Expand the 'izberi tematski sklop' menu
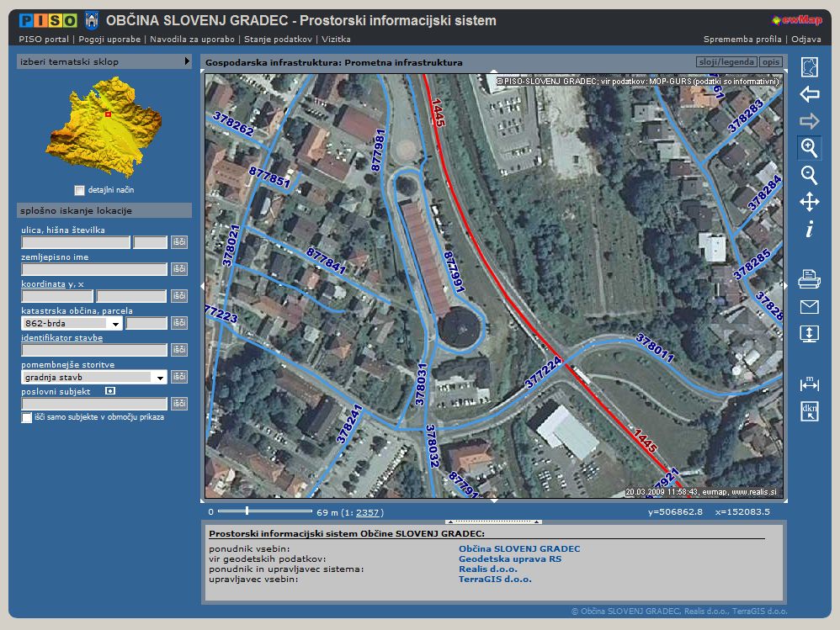The height and width of the screenshot is (630, 840). coord(187,61)
